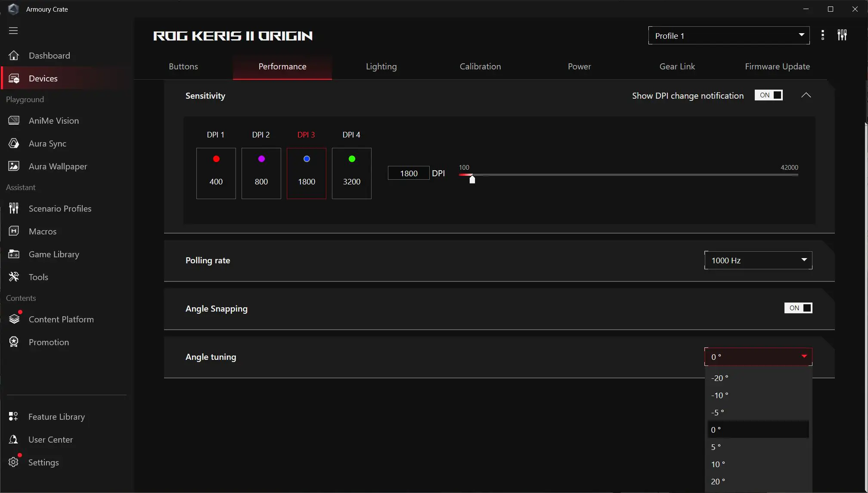The height and width of the screenshot is (493, 868).
Task: Open the Macros icon in sidebar
Action: coord(14,231)
